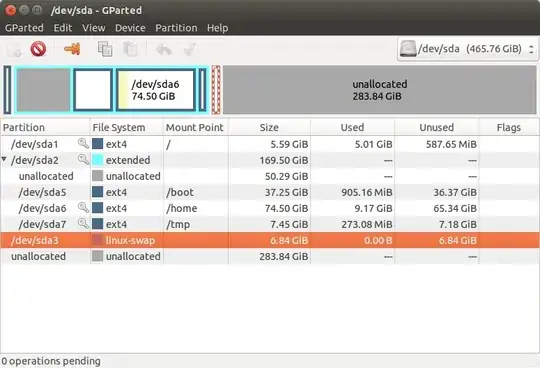Screen dimensions: 540x368
Task: Click the key icon next to /dev/sda7
Action: (83, 223)
